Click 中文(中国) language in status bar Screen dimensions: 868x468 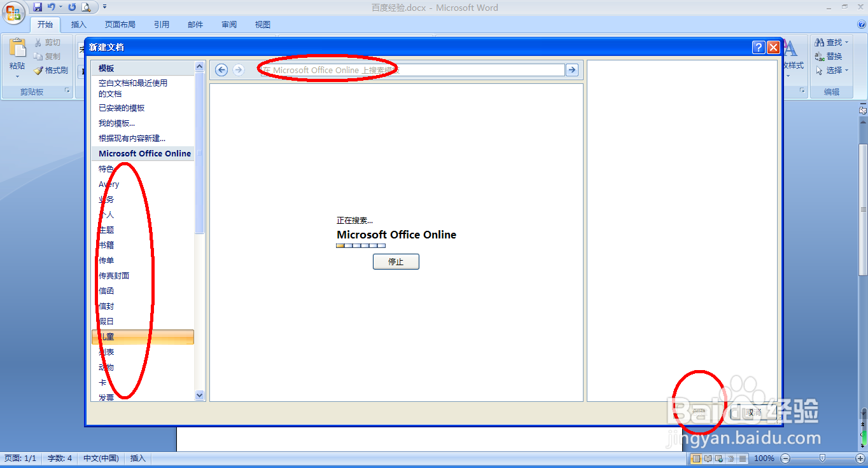101,458
